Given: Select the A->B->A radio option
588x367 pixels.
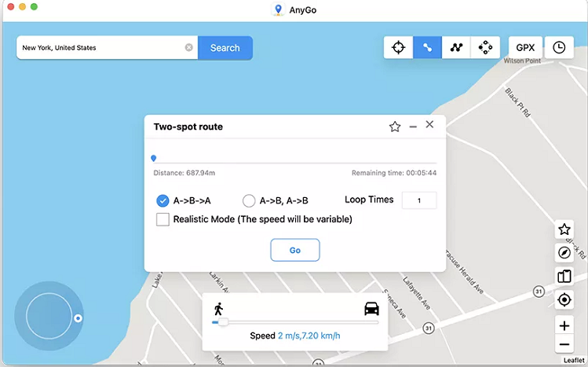Looking at the screenshot, I should [163, 200].
